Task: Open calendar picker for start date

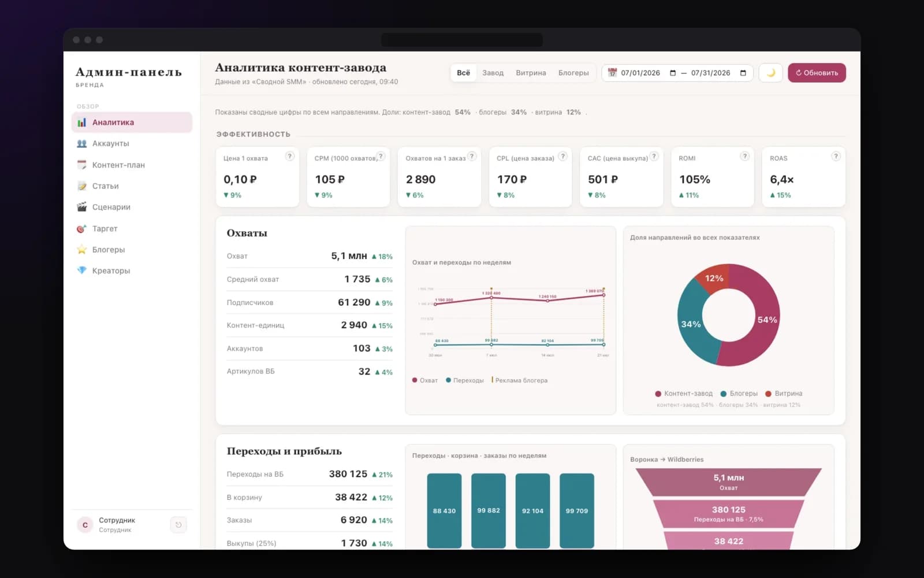Action: click(673, 73)
